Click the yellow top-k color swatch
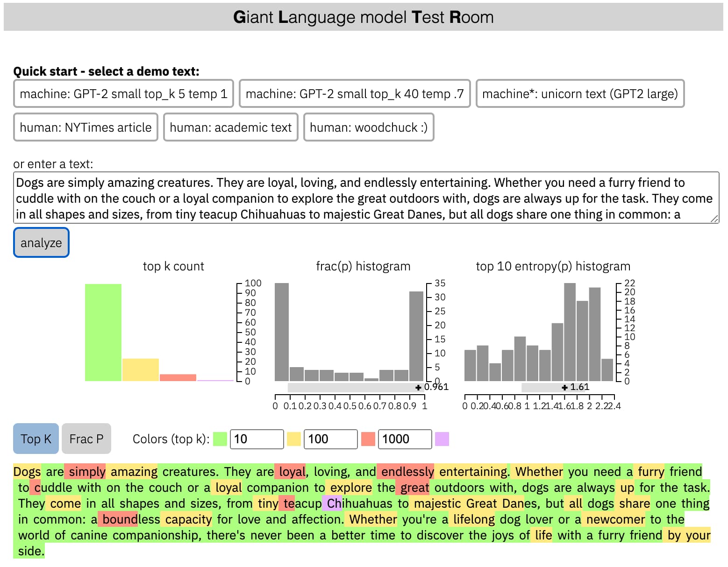This screenshot has width=728, height=567. [293, 439]
